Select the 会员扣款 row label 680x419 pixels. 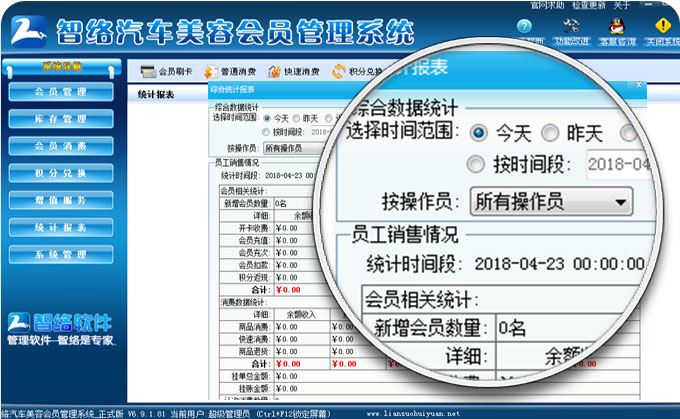[254, 265]
